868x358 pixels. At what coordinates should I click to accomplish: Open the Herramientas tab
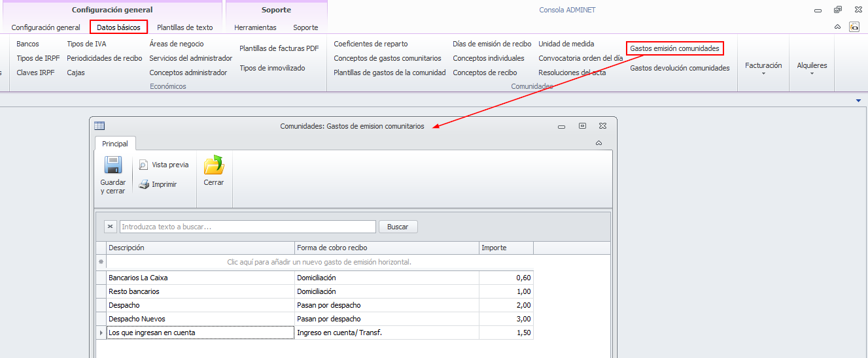tap(255, 27)
